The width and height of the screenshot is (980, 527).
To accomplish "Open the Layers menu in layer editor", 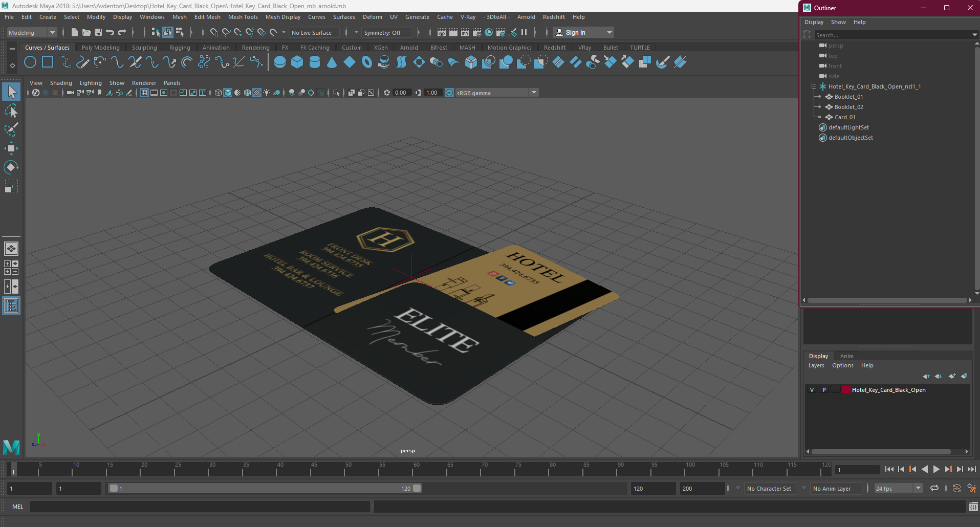I will coord(816,365).
